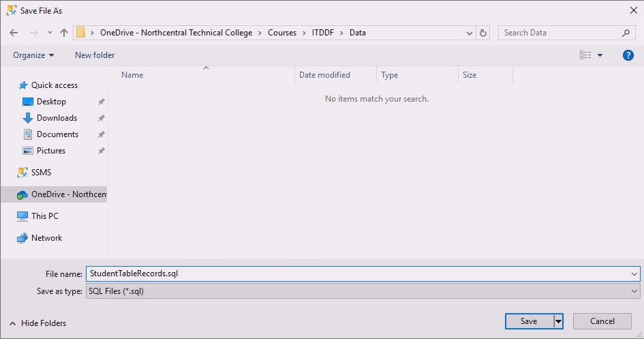
Task: Open the Save button dropdown arrow
Action: click(558, 321)
